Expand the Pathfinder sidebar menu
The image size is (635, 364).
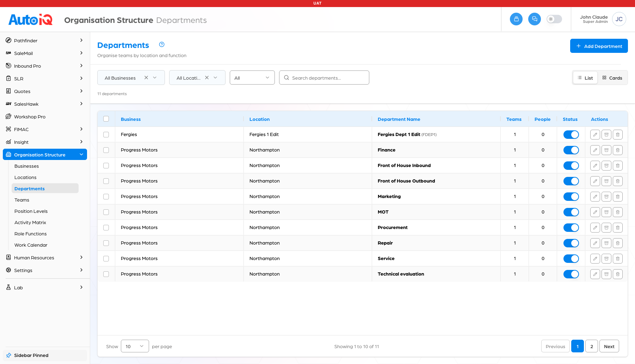(x=45, y=41)
